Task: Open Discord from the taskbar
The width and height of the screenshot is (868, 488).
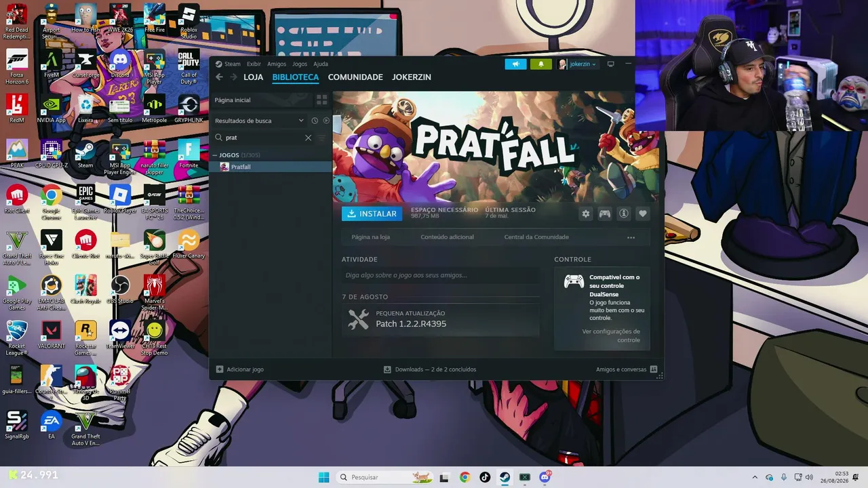Action: pyautogui.click(x=545, y=477)
